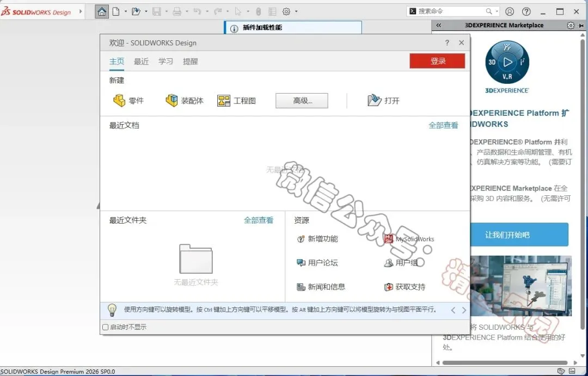Switch to the 主页 tab
Screen dimensions: 588x376
pyautogui.click(x=117, y=61)
